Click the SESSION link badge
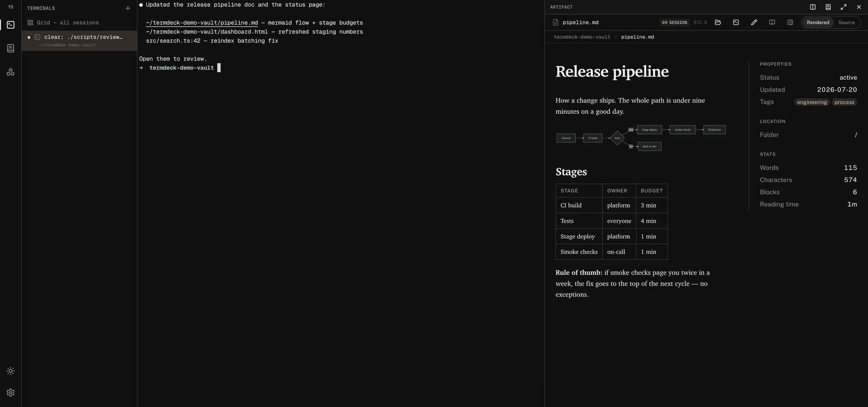This screenshot has width=868, height=407. (x=675, y=22)
